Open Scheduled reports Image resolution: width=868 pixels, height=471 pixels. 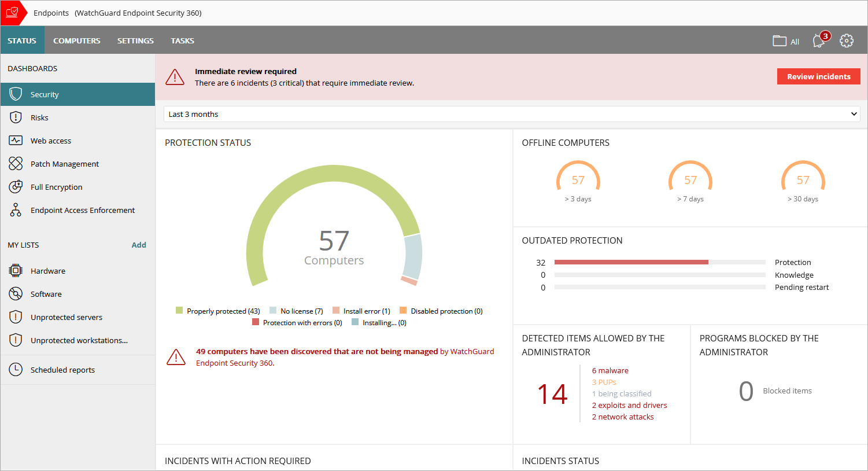coord(77,370)
